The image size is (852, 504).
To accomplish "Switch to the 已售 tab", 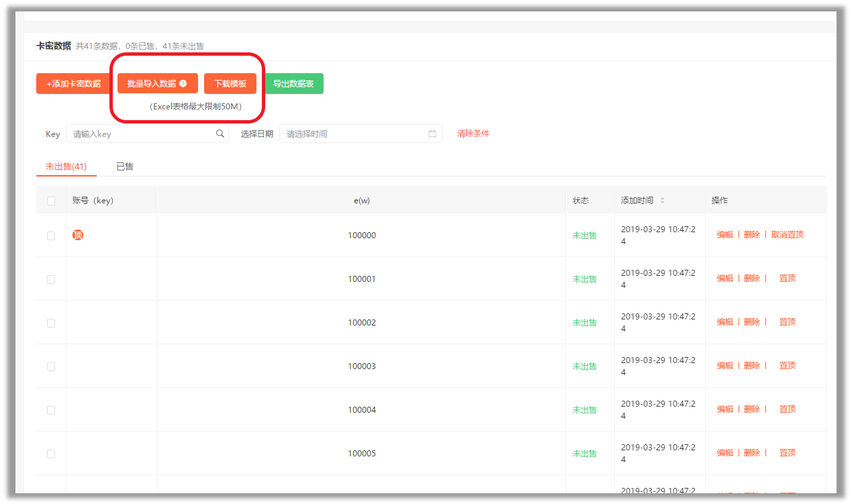I will (x=125, y=166).
